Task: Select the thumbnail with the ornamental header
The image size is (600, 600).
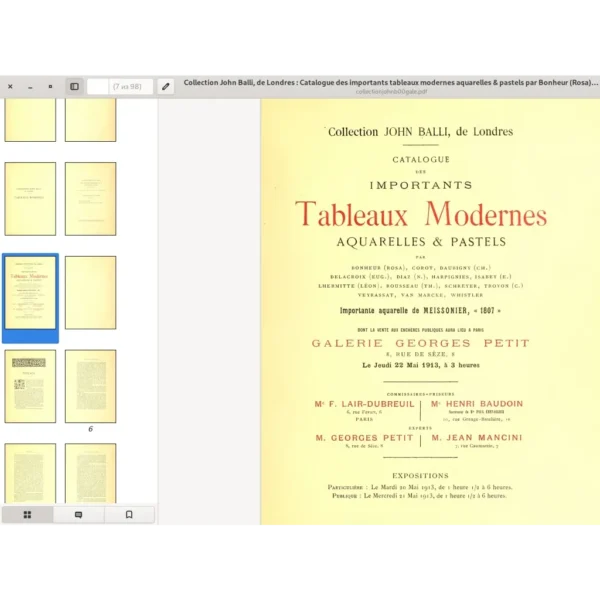Action: (30, 385)
